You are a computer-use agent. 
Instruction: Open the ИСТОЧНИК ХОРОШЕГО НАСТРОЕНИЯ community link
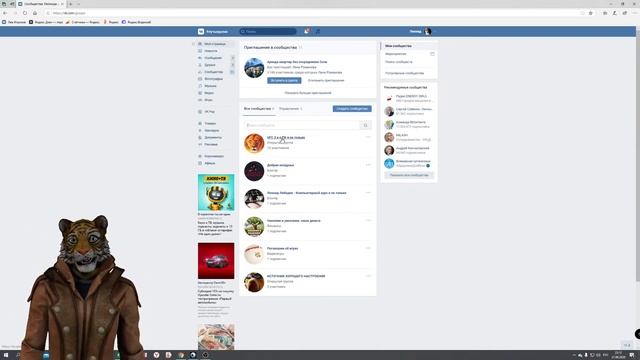[x=296, y=276]
